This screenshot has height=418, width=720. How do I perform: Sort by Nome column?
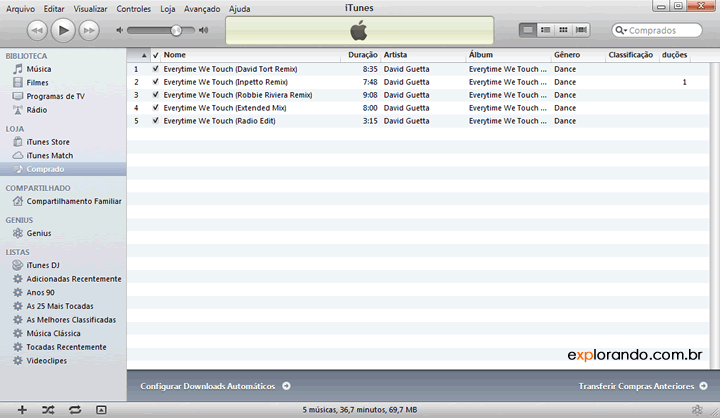tap(251, 55)
